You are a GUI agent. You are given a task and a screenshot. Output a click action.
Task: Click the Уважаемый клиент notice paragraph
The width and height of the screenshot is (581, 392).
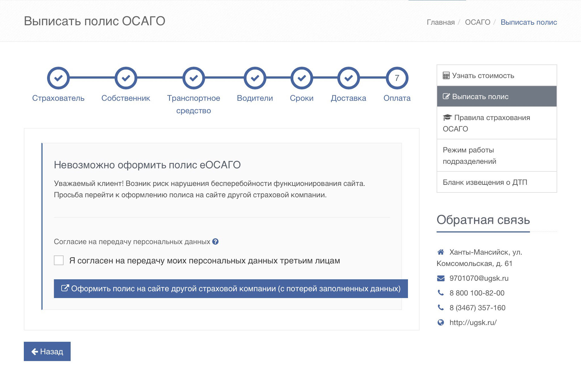pos(209,189)
